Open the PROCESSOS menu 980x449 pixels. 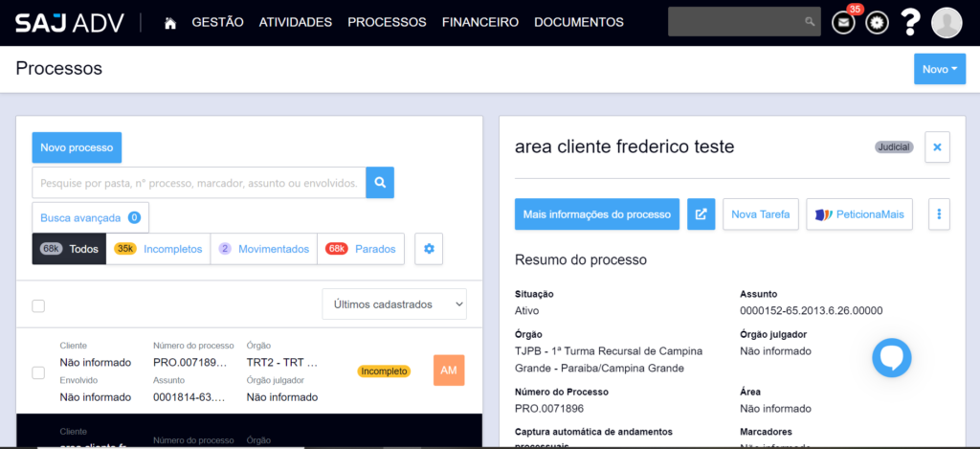pyautogui.click(x=387, y=23)
